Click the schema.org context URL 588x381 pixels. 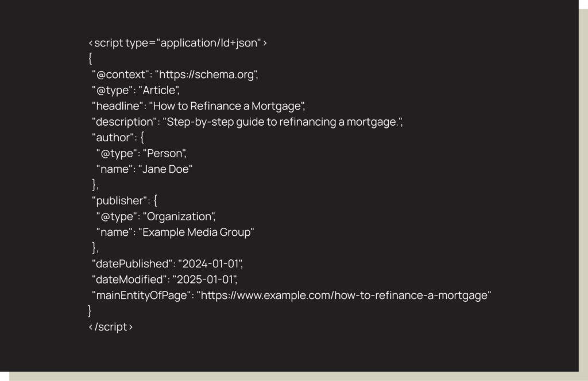click(x=206, y=75)
